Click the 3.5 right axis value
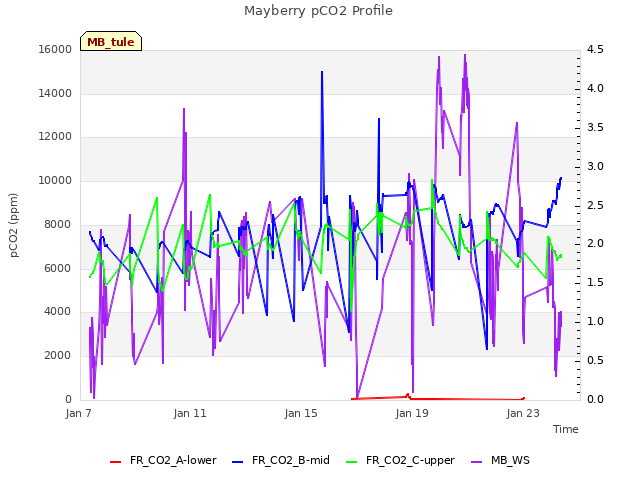Viewport: 640px width, 480px height. pyautogui.click(x=595, y=127)
